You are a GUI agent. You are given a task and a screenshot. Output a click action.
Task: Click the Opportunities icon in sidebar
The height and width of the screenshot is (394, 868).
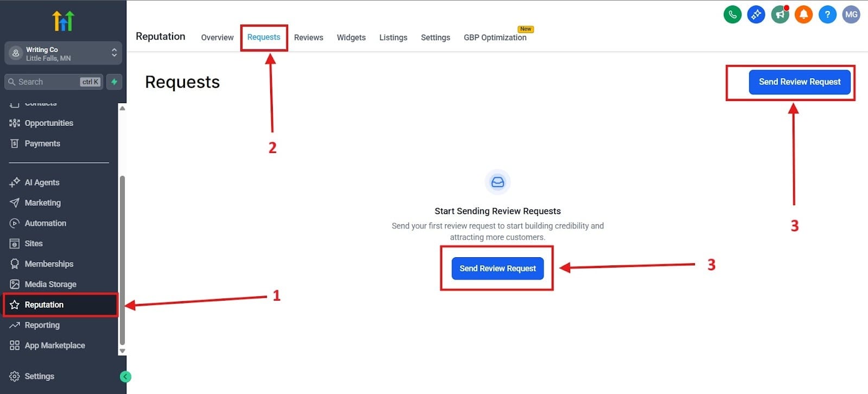(15, 123)
